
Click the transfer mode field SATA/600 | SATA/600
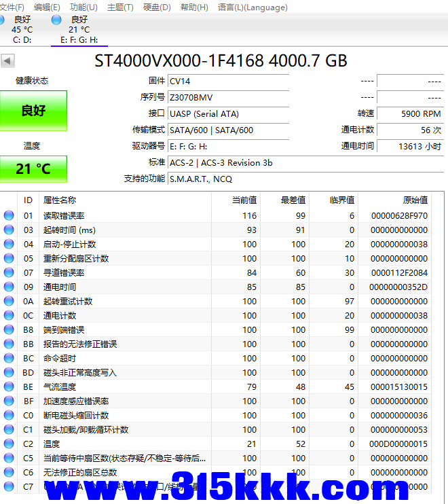[228, 130]
